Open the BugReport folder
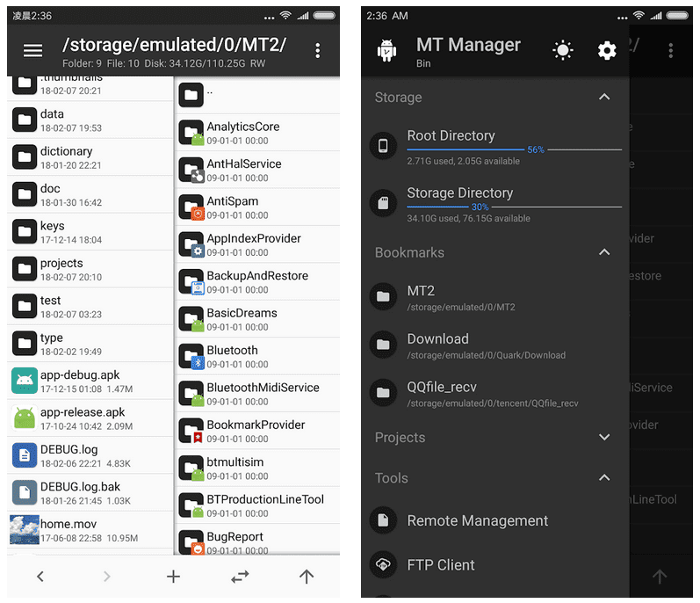Viewport: 700px width, 603px height. (x=258, y=540)
